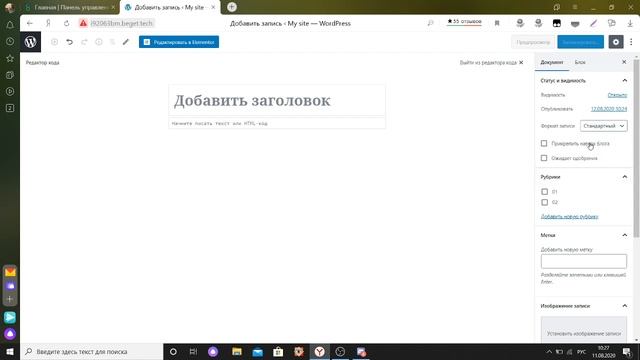Switch to the Блок tab

(x=580, y=62)
